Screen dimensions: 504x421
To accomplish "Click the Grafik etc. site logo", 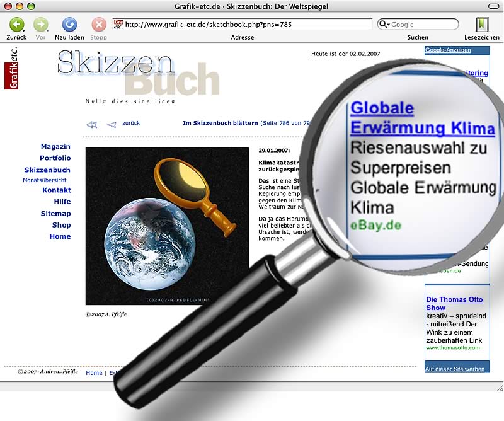I will pyautogui.click(x=11, y=68).
